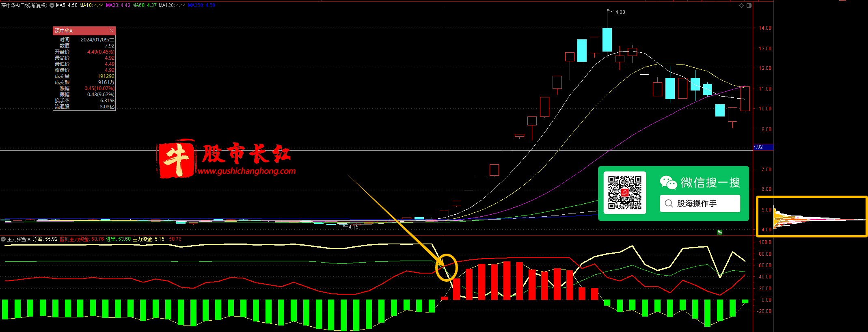Click the 14.88 high price label
The image size is (868, 332).
[619, 12]
